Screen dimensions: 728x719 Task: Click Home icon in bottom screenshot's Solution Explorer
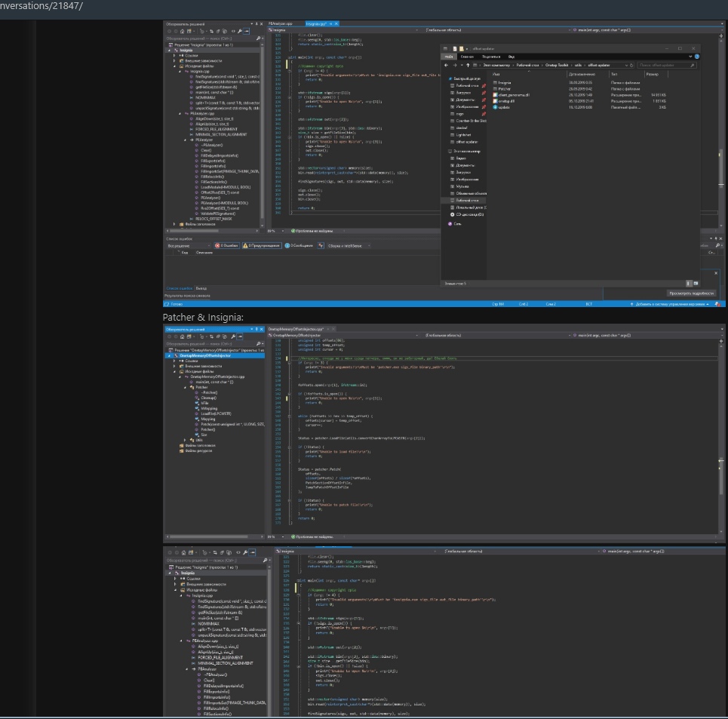click(x=183, y=552)
